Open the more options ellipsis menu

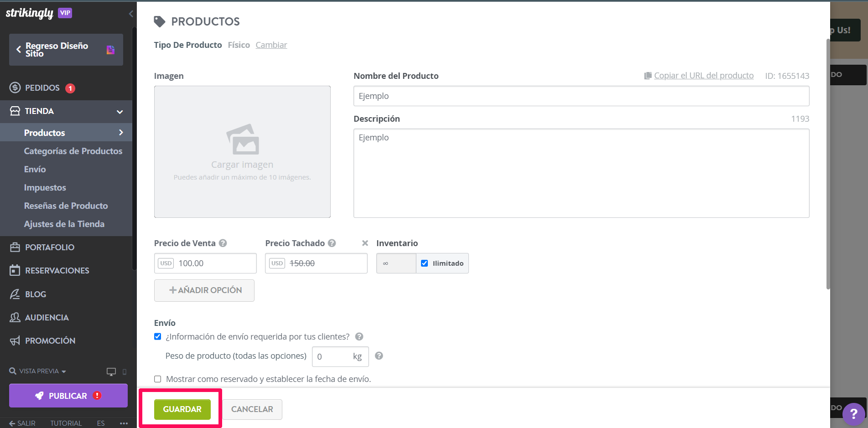click(124, 423)
